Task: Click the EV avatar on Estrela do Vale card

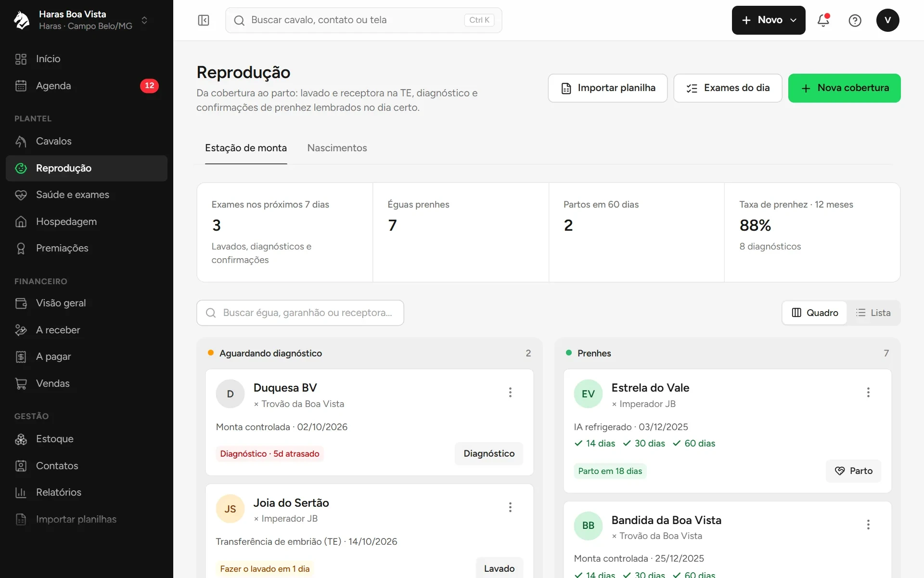Action: (588, 394)
